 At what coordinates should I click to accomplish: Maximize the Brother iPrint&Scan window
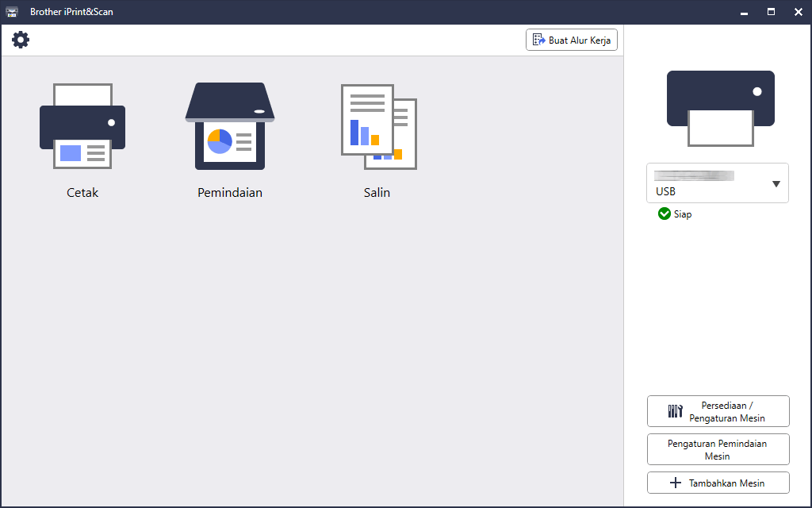pyautogui.click(x=771, y=12)
